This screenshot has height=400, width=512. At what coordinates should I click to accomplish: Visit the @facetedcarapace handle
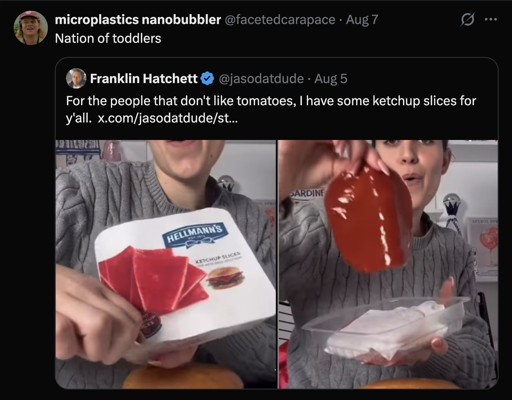tap(280, 20)
